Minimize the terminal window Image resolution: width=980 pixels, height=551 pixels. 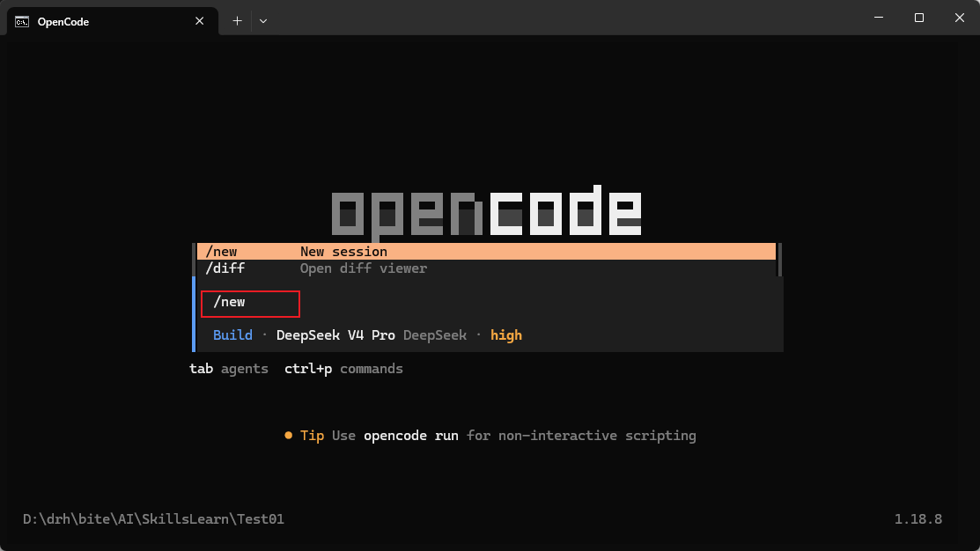click(x=879, y=18)
